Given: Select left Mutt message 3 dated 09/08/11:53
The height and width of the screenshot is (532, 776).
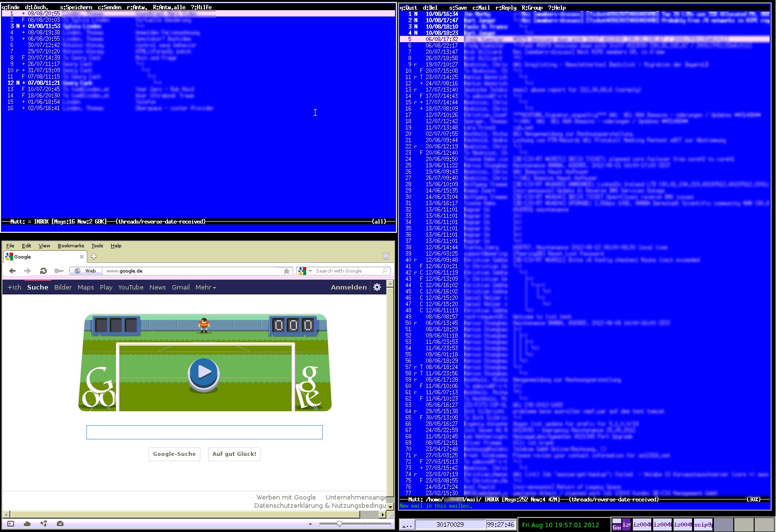Looking at the screenshot, I should point(198,26).
